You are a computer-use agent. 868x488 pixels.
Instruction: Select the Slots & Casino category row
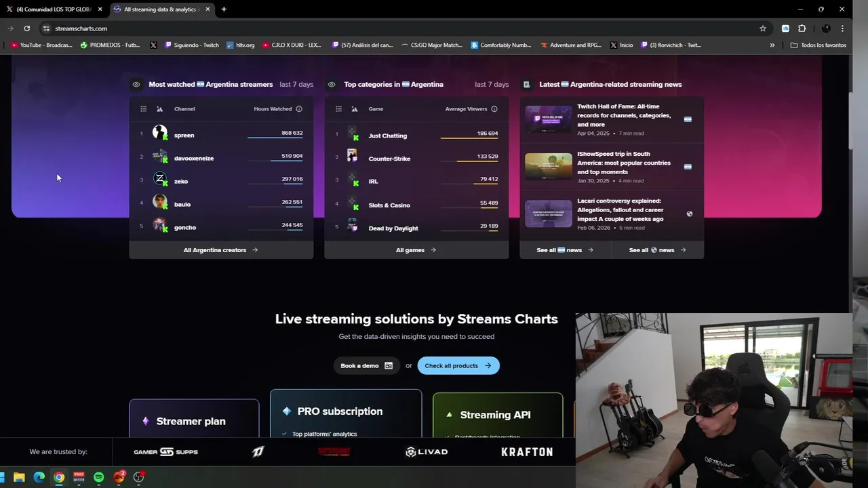416,204
